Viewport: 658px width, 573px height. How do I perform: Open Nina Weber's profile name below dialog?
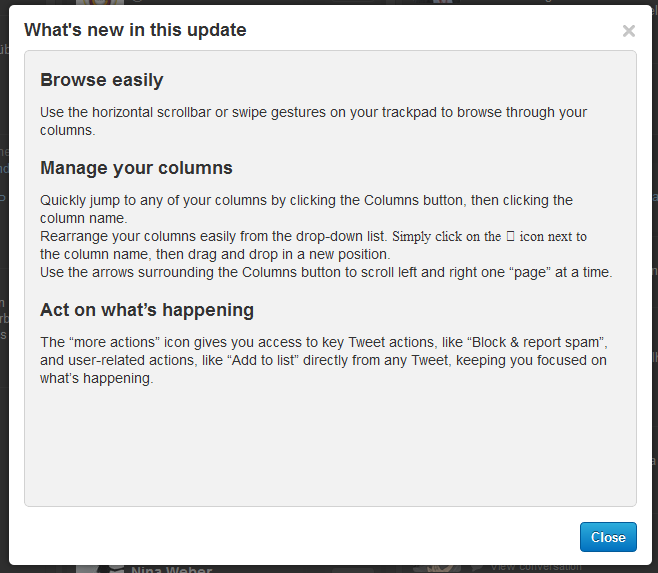(172, 570)
